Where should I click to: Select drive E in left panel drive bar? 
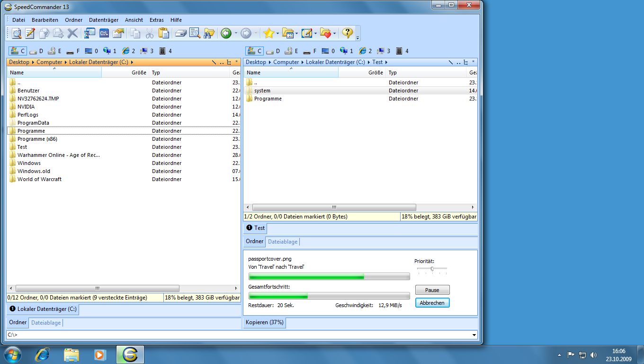coord(55,51)
